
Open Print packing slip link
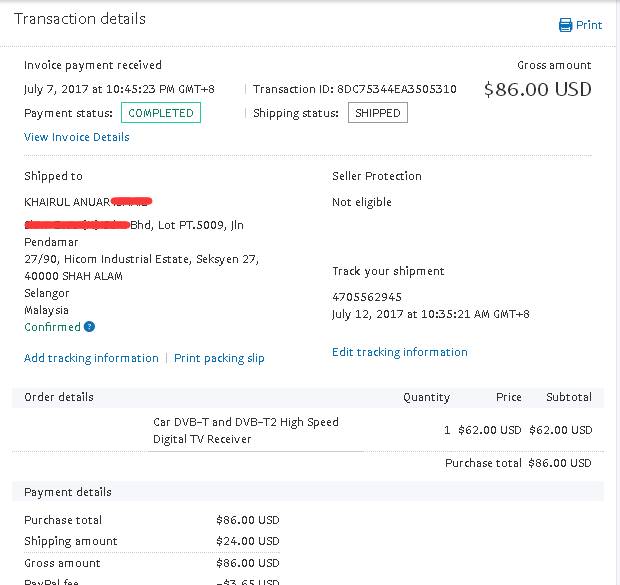(x=219, y=358)
